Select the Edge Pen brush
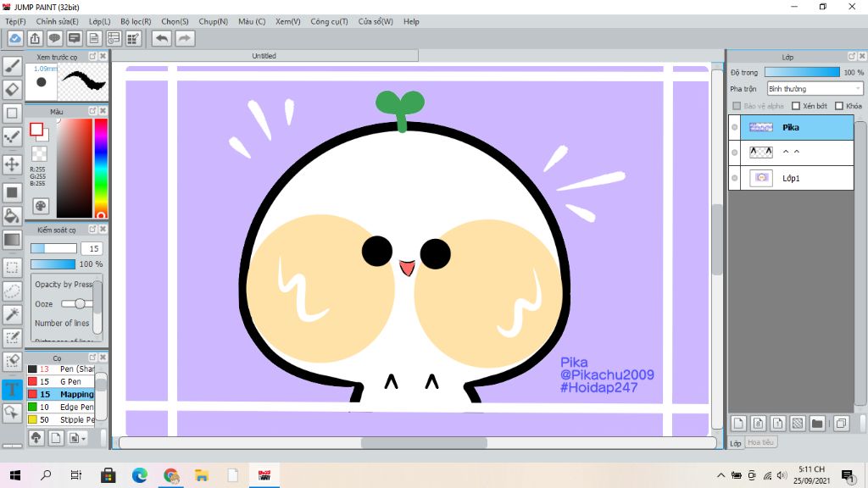868x488 pixels. point(75,408)
